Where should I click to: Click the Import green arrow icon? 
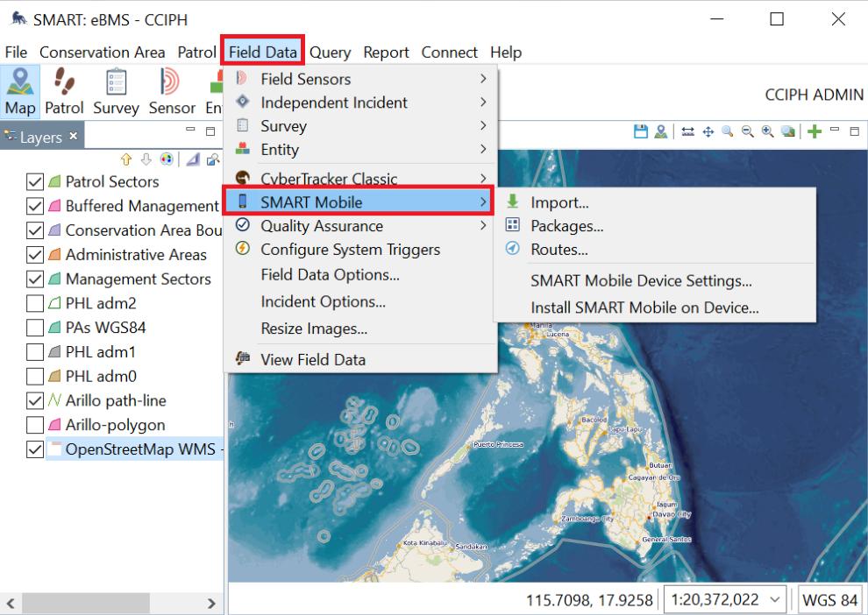pyautogui.click(x=513, y=201)
